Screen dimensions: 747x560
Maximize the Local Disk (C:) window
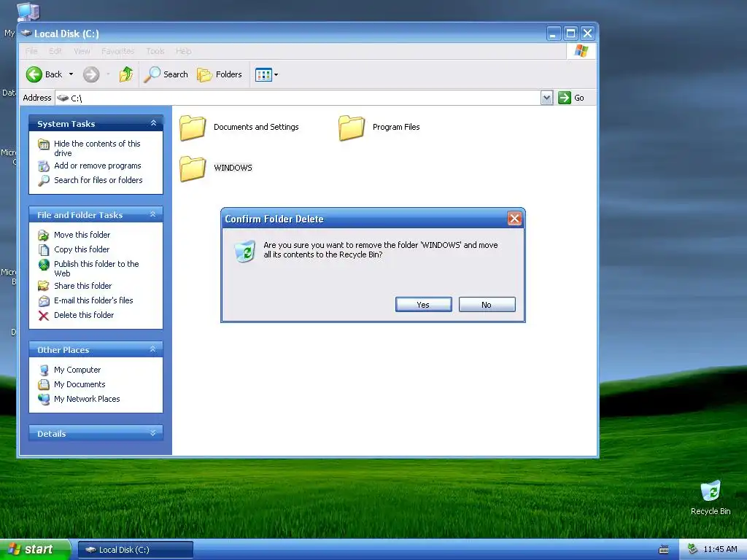point(570,34)
